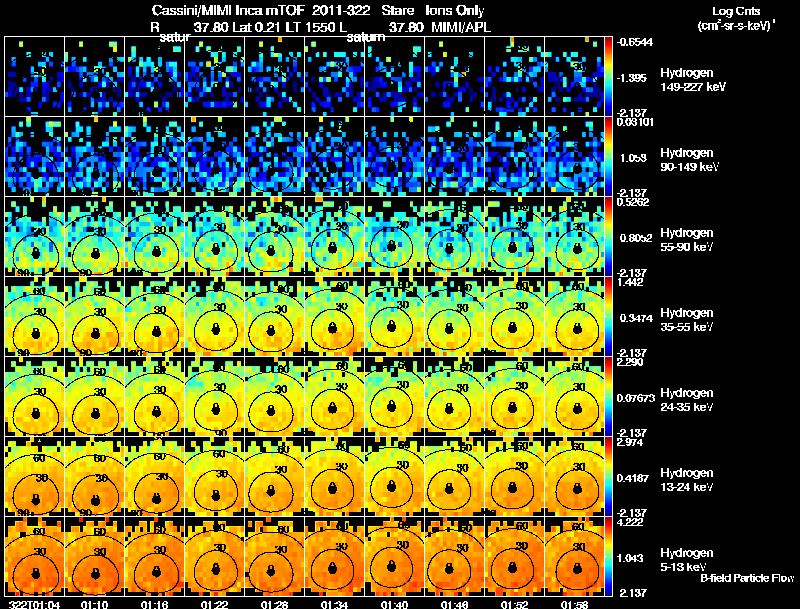800x609 pixels.
Task: Click the 2.974 colorbar maximum value
Action: click(630, 442)
